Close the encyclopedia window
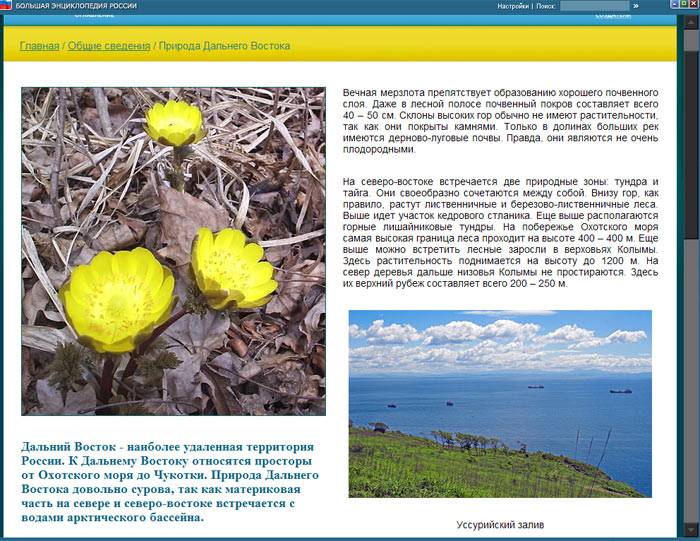 click(693, 4)
